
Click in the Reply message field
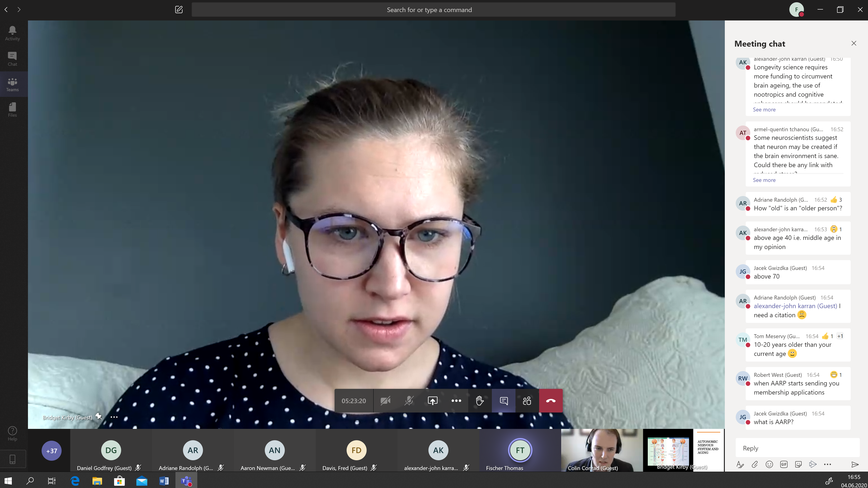coord(797,448)
